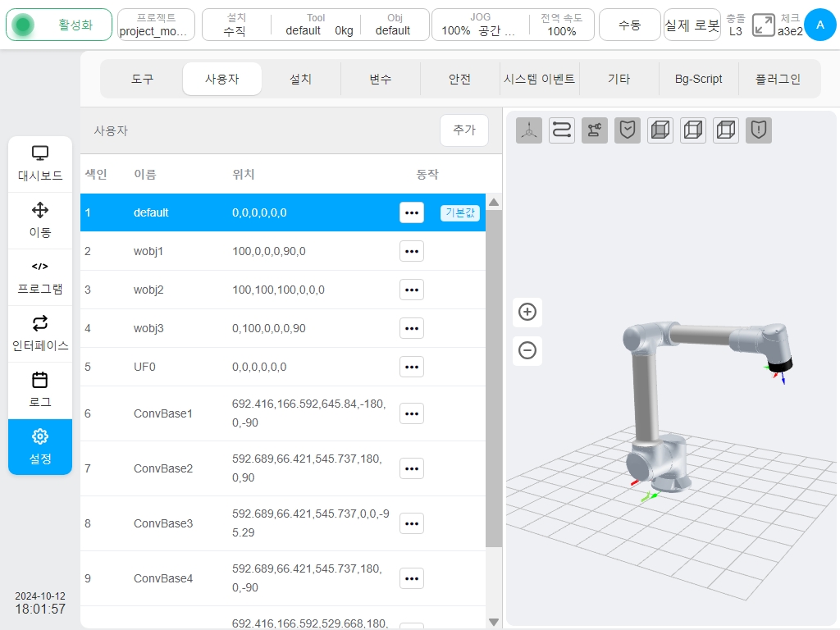Viewport: 840px width, 630px height.
Task: Select the wobj2 row name
Action: 148,290
